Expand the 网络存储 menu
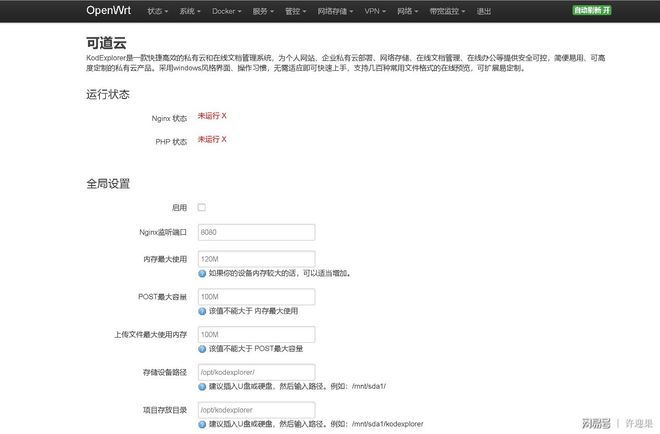This screenshot has width=660, height=434. (335, 12)
